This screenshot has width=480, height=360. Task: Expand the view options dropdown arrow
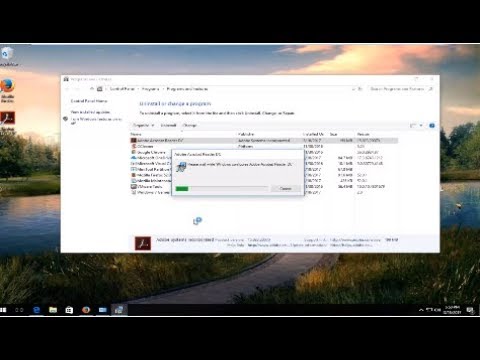pos(421,125)
